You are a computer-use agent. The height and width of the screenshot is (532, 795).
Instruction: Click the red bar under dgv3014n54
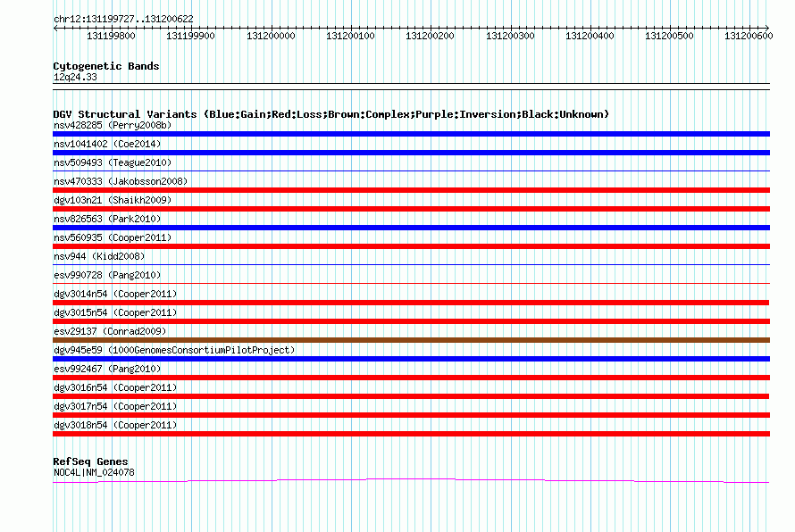(411, 303)
